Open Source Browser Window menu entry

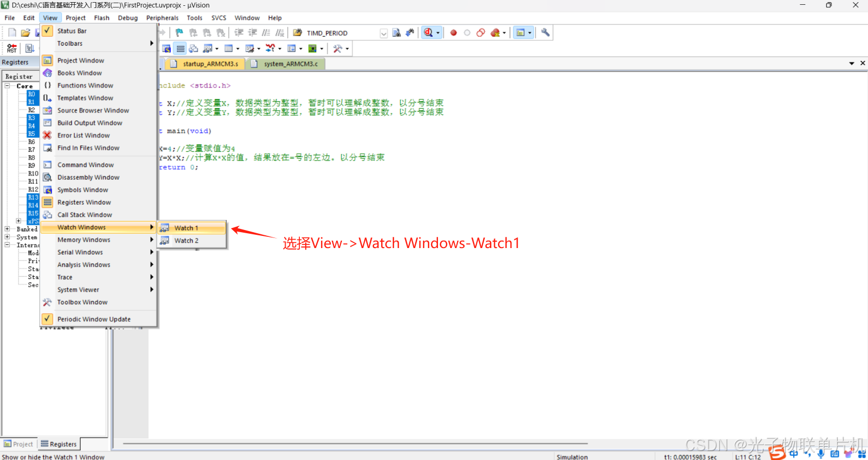99,110
